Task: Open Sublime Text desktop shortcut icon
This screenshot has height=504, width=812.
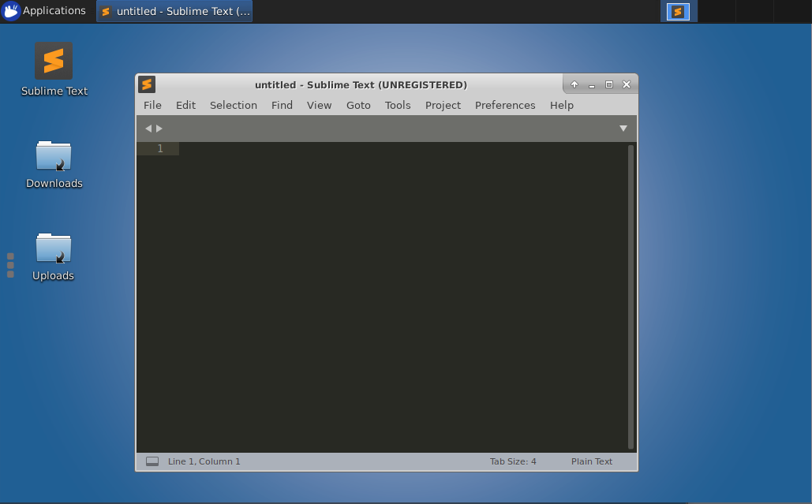Action: (54, 62)
